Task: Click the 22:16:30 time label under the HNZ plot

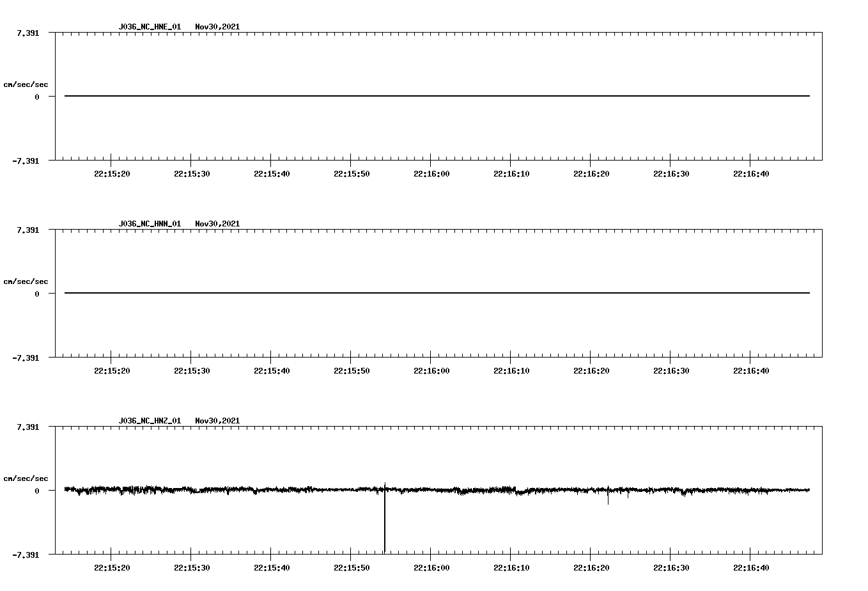Action: [x=671, y=568]
